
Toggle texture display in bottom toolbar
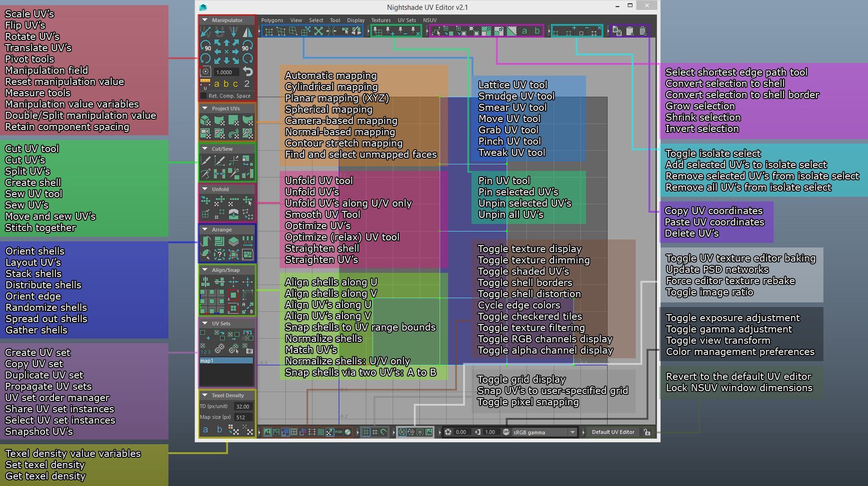click(267, 432)
